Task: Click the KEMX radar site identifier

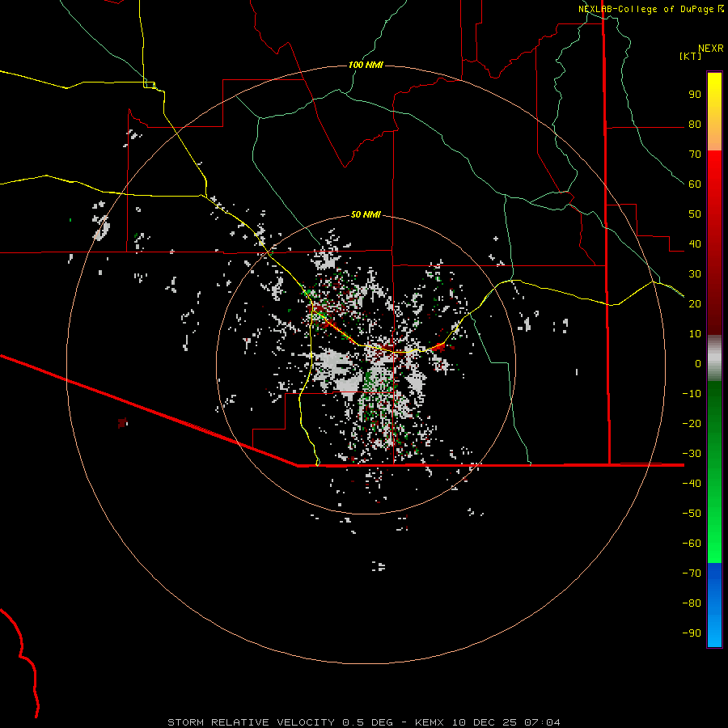Action: [430, 722]
